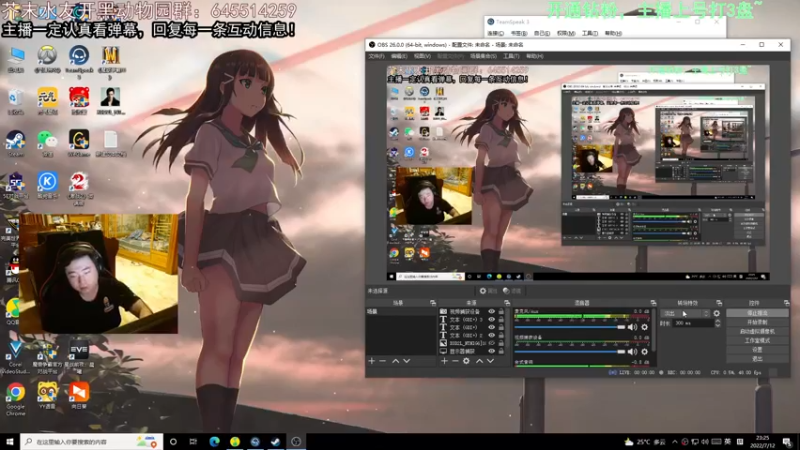Open the 编辑(E) menu in OBS
This screenshot has width=800, height=450.
point(398,56)
